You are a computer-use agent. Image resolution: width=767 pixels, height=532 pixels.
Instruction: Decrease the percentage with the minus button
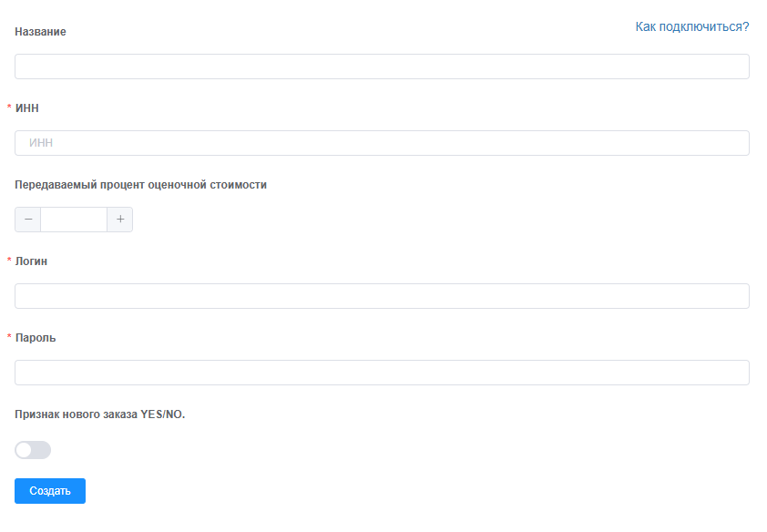coord(27,220)
